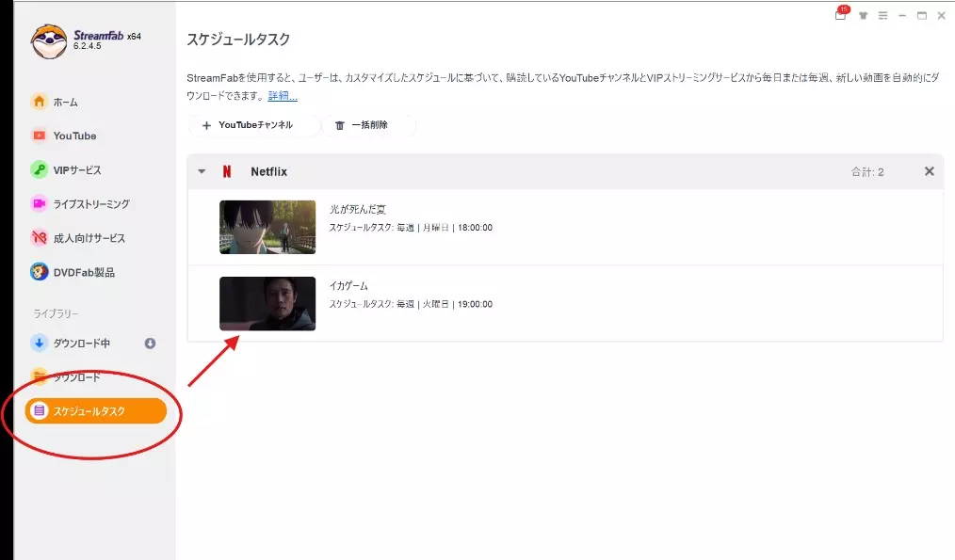Viewport: 955px width, 560px height.
Task: Select the 光が死んだ夏 title text
Action: 358,209
